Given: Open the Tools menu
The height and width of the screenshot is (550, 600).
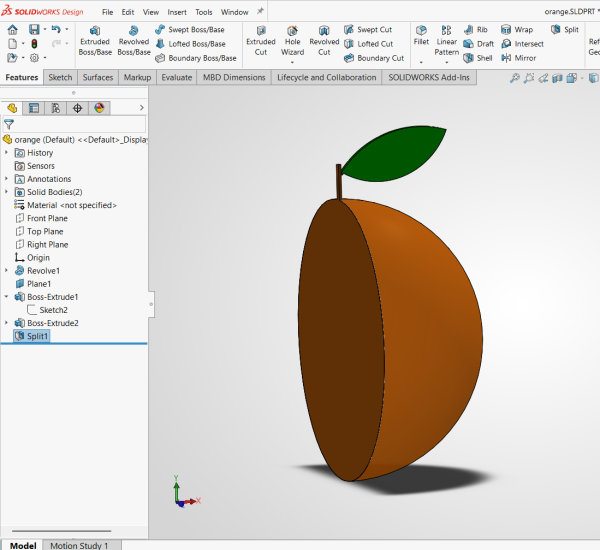Looking at the screenshot, I should click(204, 12).
